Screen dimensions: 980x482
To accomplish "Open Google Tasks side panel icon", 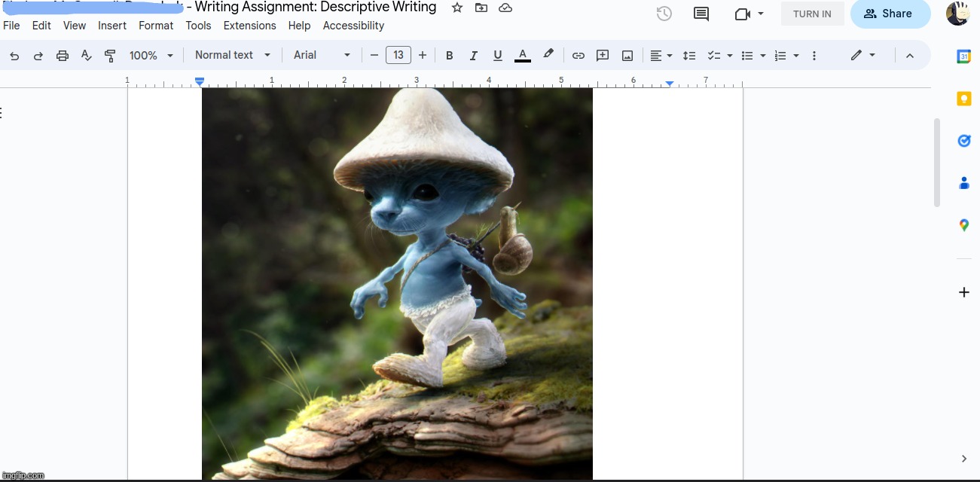I will [963, 141].
